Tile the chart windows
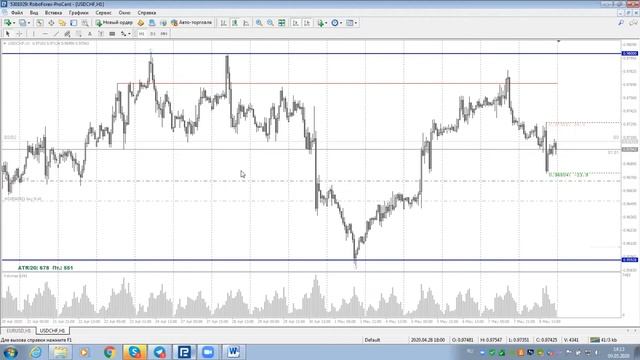Screen dimensions: 640x360 [282, 23]
